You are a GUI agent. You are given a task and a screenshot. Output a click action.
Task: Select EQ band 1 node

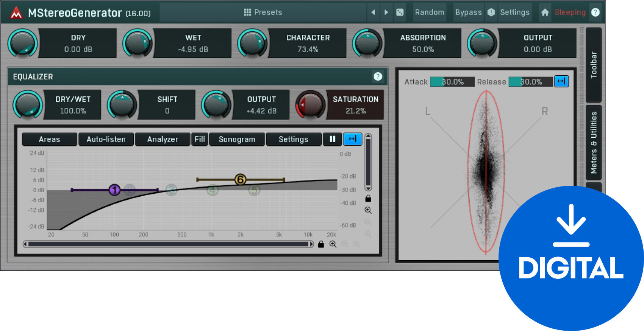(x=114, y=190)
